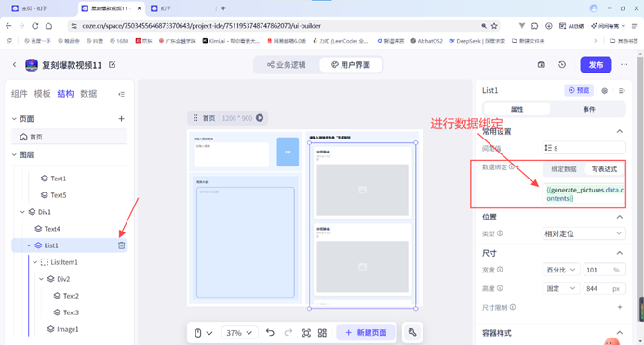Add a size limit with plus icon
The width and height of the screenshot is (644, 345).
click(620, 307)
